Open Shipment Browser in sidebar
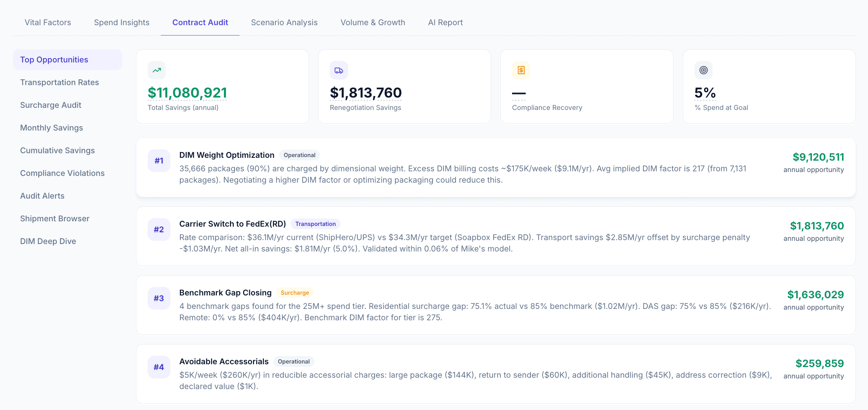This screenshot has height=410, width=868. [x=55, y=218]
